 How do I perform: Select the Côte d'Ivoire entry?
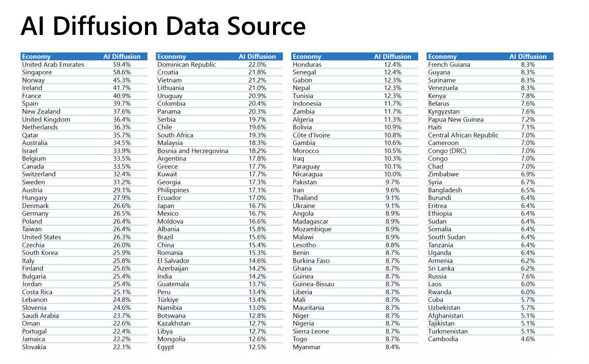point(311,135)
